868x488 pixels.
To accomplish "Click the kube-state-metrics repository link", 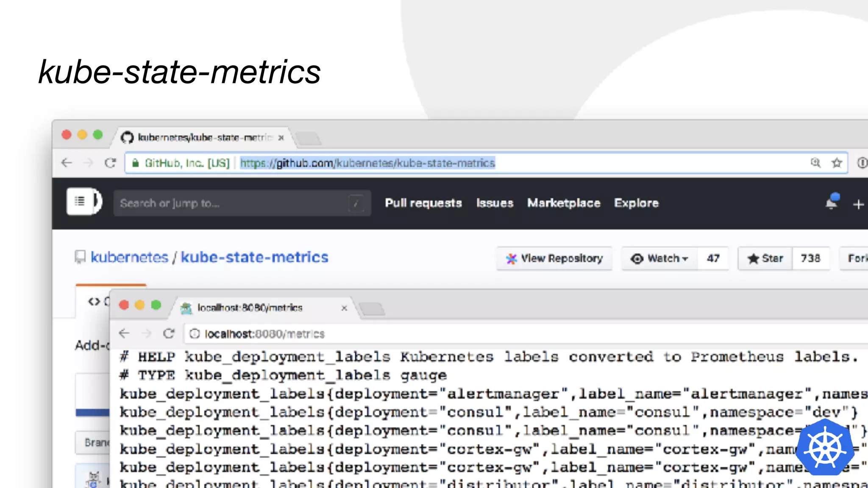I will [254, 257].
